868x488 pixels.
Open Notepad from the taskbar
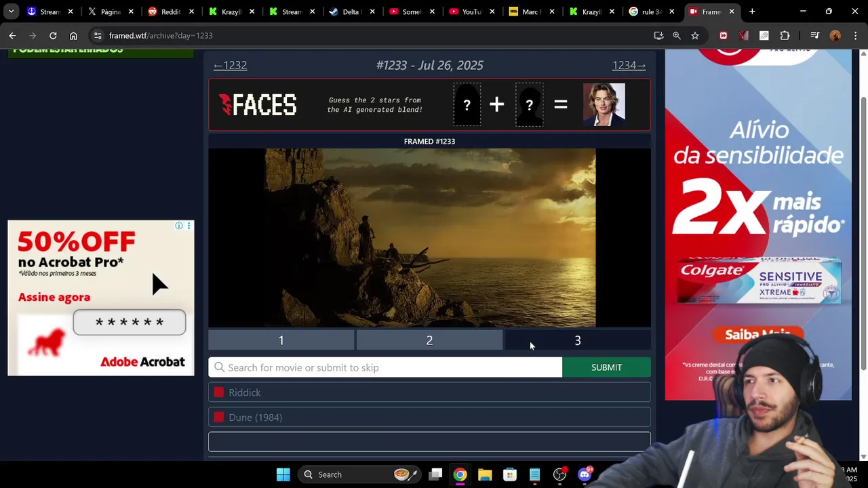pos(534,474)
